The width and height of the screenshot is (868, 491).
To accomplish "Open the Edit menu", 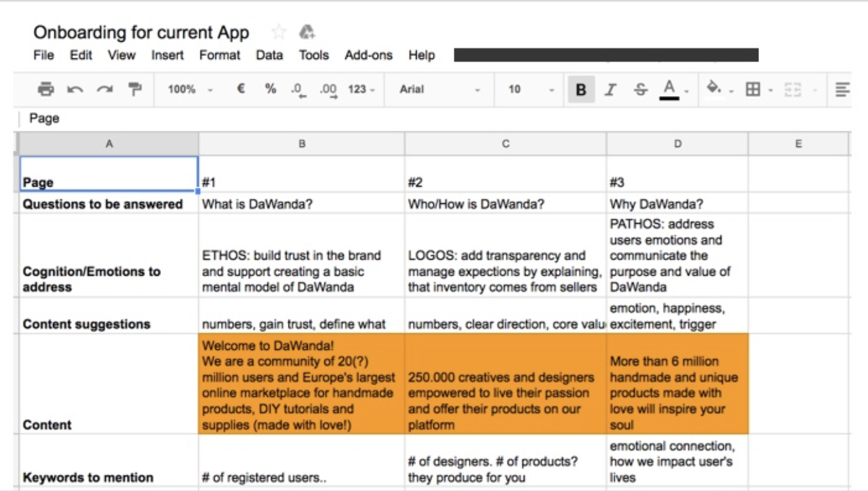I will coord(81,55).
